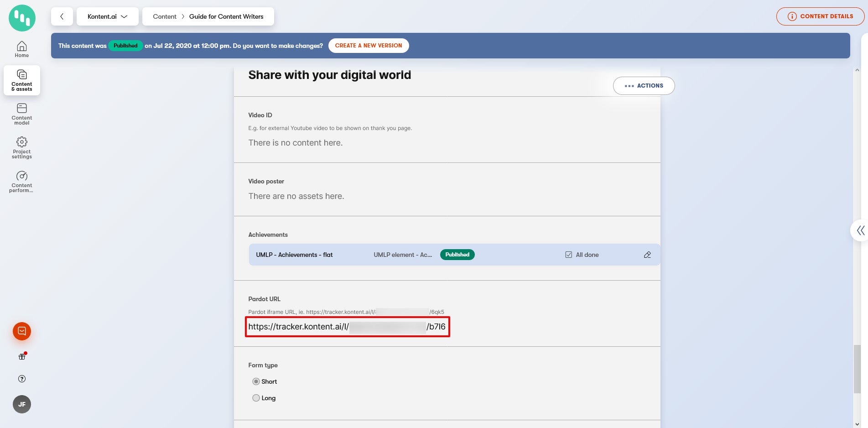Open the orange chat support icon
The width and height of the screenshot is (868, 428).
[22, 331]
